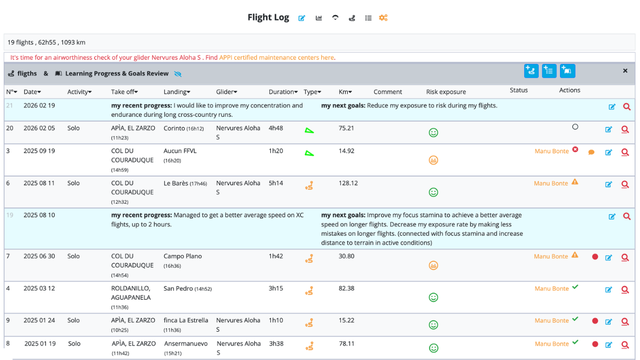640x360 pixels.
Task: Sort by the Date column
Action: point(32,92)
